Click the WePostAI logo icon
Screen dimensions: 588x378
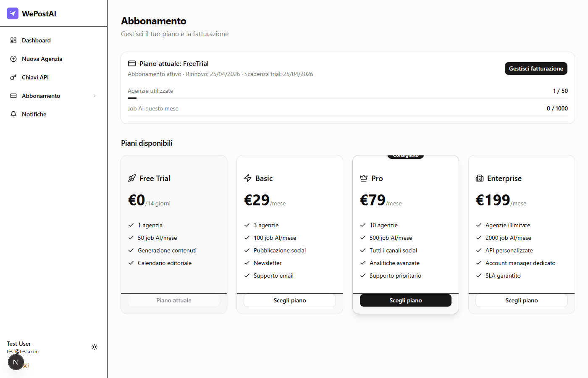tap(13, 13)
